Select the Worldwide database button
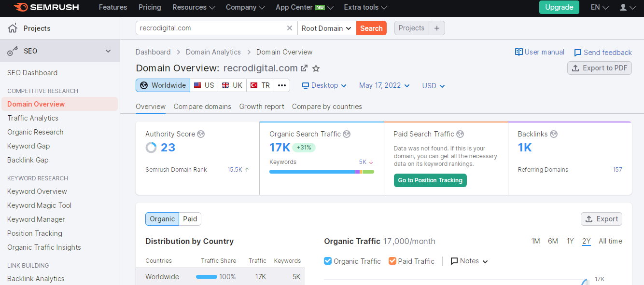The width and height of the screenshot is (644, 285). click(x=163, y=85)
